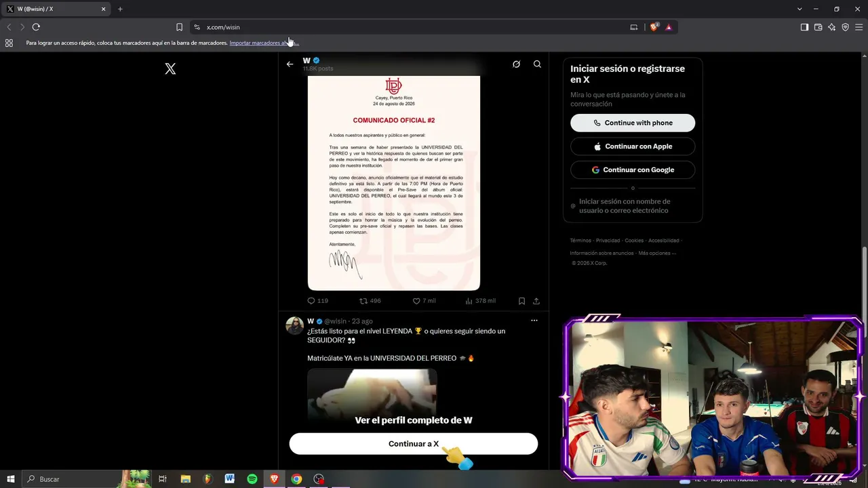
Task: Open W's profile avatar on the second post
Action: coord(294,325)
